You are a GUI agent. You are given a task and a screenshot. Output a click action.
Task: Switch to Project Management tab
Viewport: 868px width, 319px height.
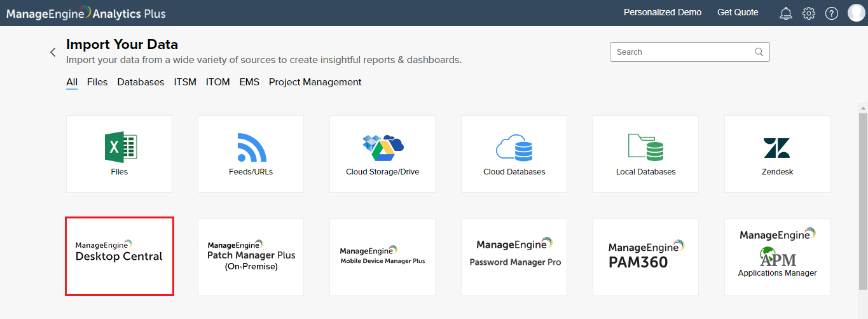(x=315, y=82)
